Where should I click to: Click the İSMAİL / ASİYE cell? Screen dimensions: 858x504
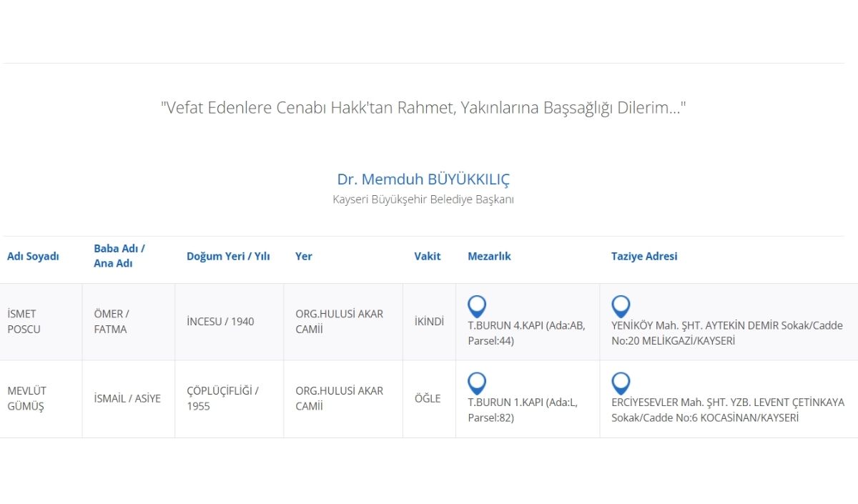click(127, 399)
